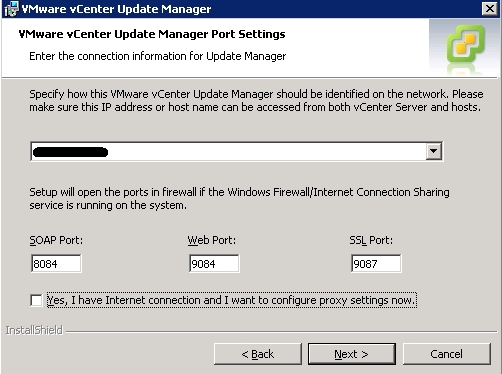The height and width of the screenshot is (374, 502).
Task: Cancel the installation
Action: (x=447, y=354)
